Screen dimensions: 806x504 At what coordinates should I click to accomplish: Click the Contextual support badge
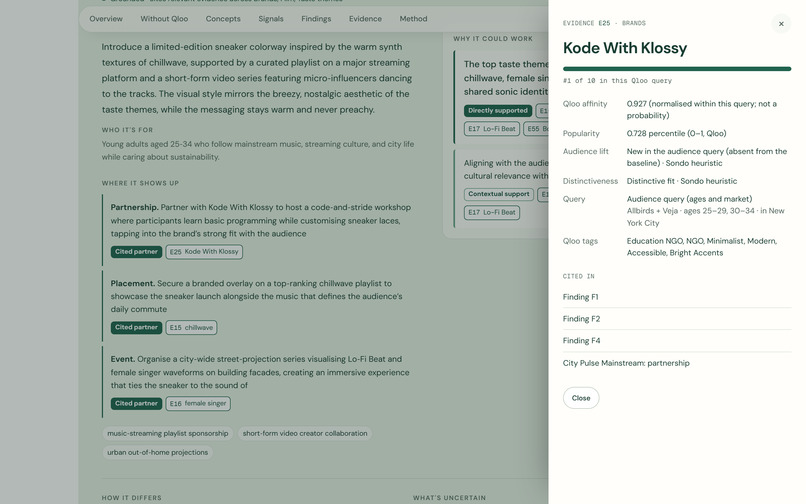coord(499,194)
